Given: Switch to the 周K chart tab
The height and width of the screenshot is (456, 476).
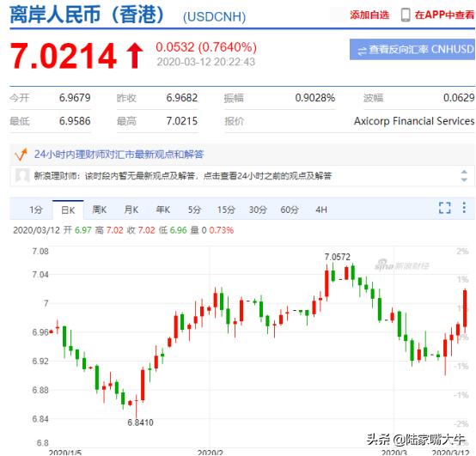Looking at the screenshot, I should (x=100, y=210).
